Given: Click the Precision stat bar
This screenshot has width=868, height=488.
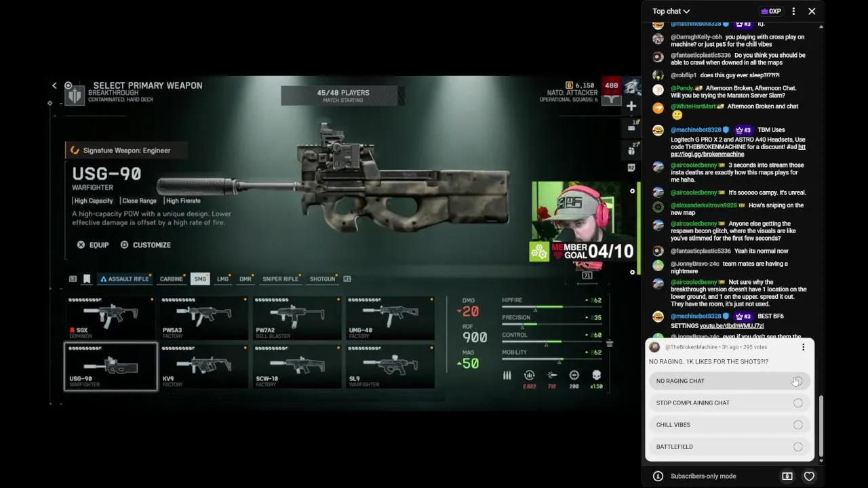Looking at the screenshot, I should click(x=551, y=324).
